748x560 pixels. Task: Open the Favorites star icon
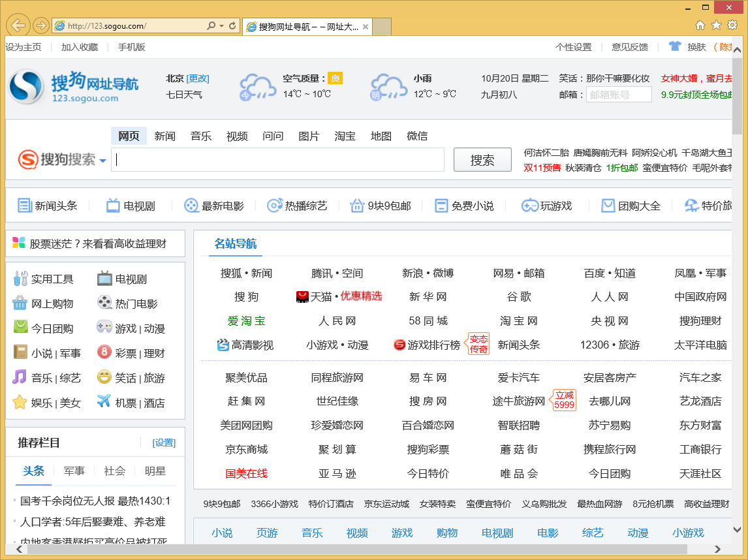click(716, 25)
